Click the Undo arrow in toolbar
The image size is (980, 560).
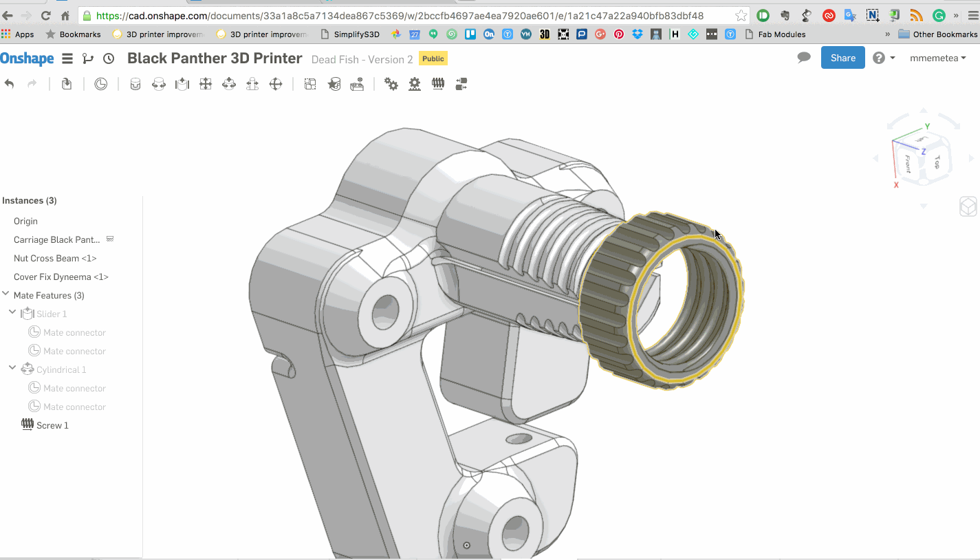10,84
